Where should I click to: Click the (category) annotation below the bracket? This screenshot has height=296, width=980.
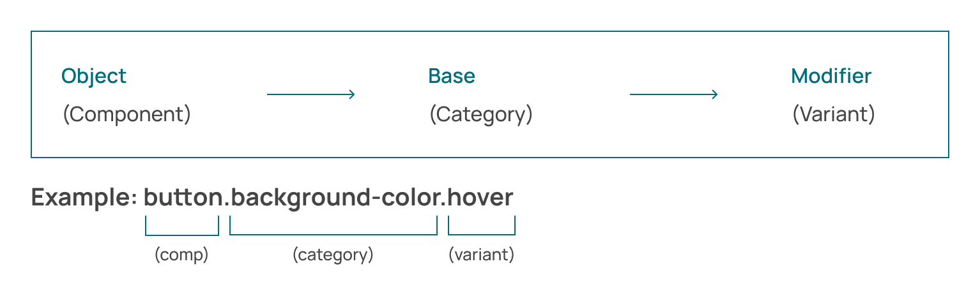[x=333, y=255]
